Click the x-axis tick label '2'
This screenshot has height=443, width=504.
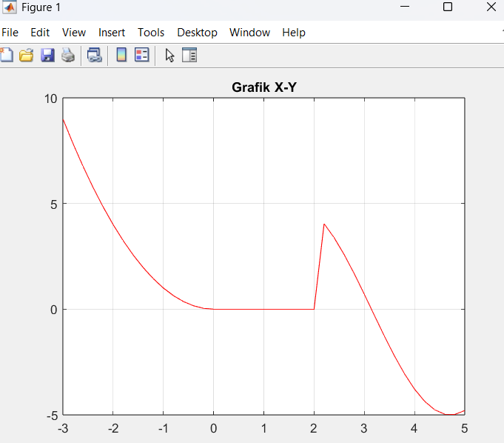pyautogui.click(x=314, y=428)
